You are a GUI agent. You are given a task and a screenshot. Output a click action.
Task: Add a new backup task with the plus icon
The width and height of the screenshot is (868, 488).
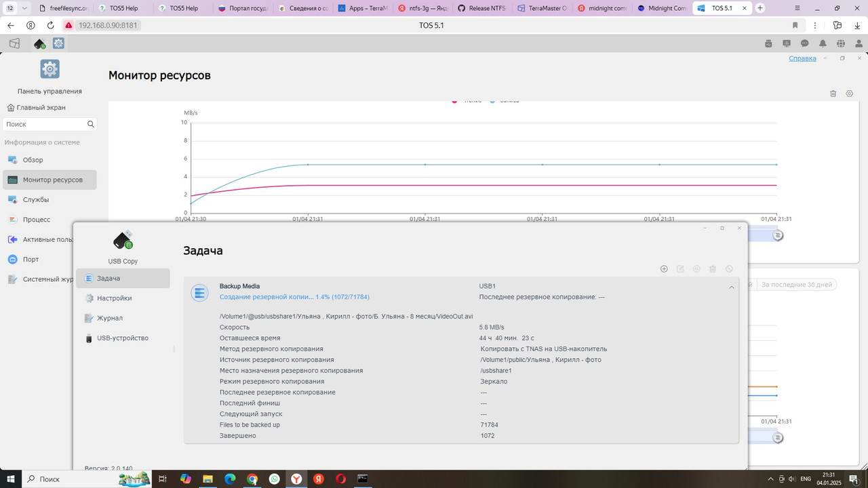(x=664, y=268)
